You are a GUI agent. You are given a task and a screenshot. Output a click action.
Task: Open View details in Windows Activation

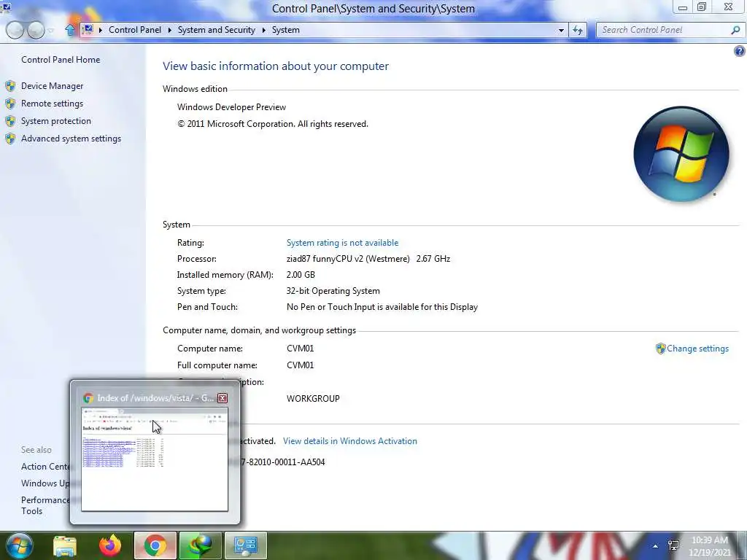click(x=349, y=441)
